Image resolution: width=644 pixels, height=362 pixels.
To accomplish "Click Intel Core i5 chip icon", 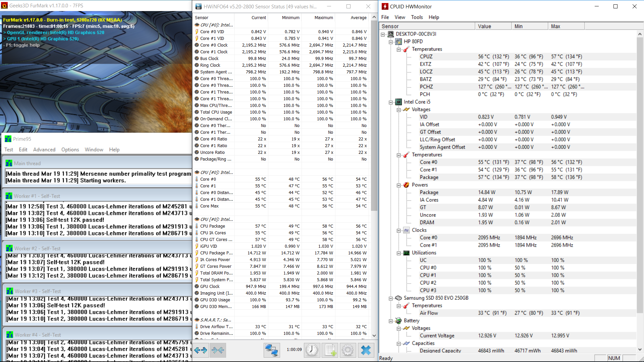I will pyautogui.click(x=398, y=102).
